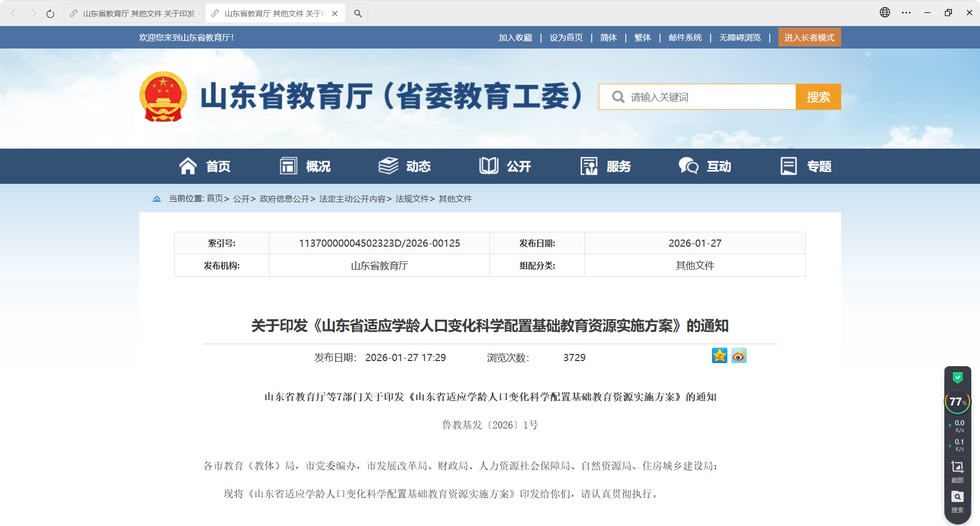Screen dimensions: 980x526
Task: Open the 服务 navigation menu
Action: pos(606,166)
